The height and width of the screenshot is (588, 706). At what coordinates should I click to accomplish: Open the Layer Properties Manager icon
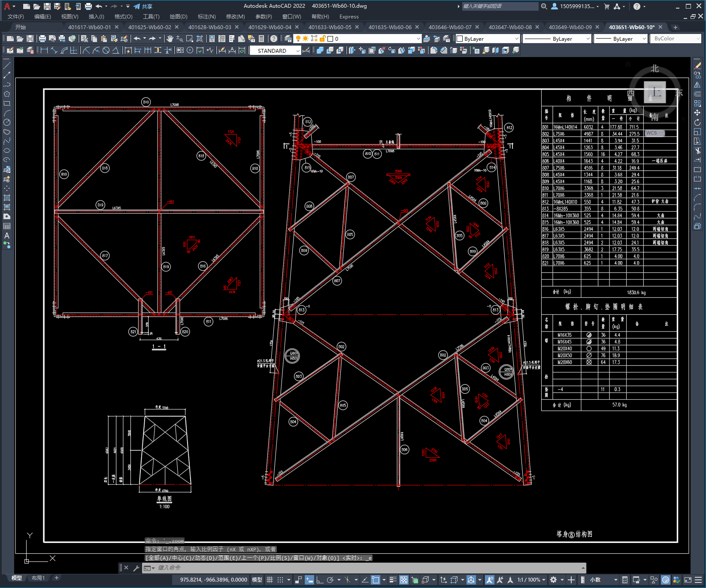tap(288, 39)
